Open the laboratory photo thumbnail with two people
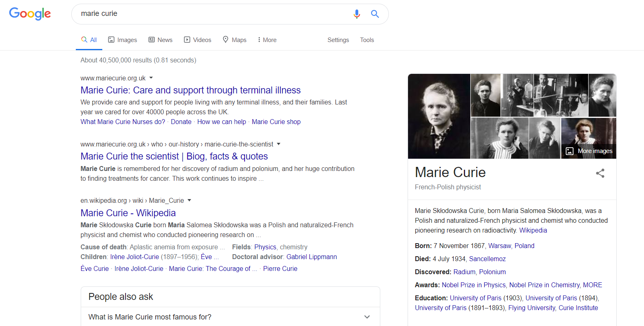 tap(561, 95)
